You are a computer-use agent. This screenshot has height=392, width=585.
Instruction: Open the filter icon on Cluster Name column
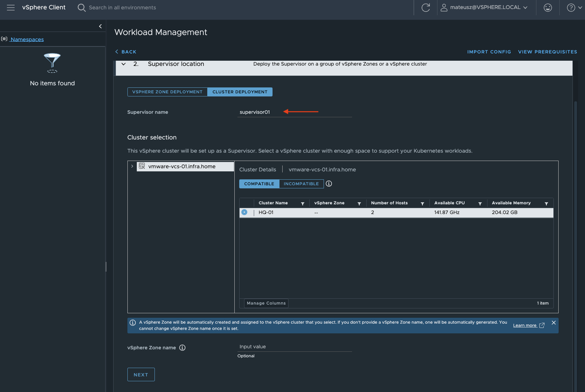pyautogui.click(x=302, y=203)
